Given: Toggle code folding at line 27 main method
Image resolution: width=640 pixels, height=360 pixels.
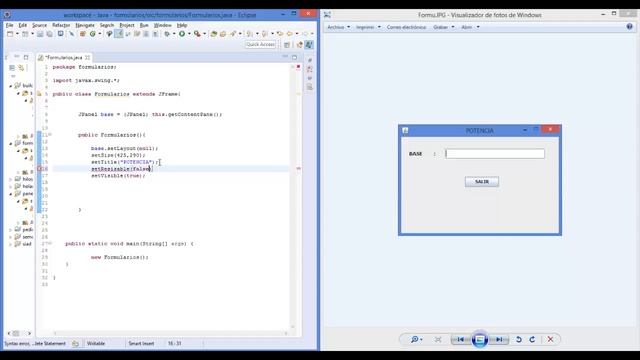Looking at the screenshot, I should (x=50, y=243).
